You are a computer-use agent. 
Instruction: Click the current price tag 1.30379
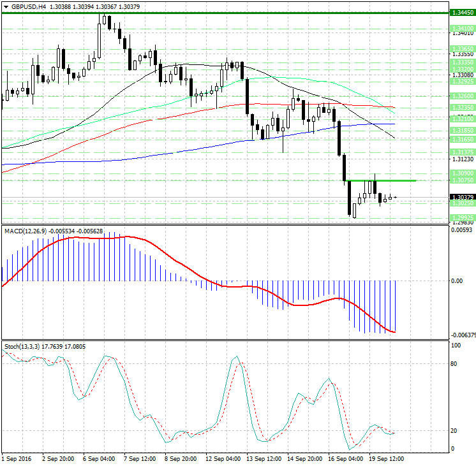[x=463, y=197]
